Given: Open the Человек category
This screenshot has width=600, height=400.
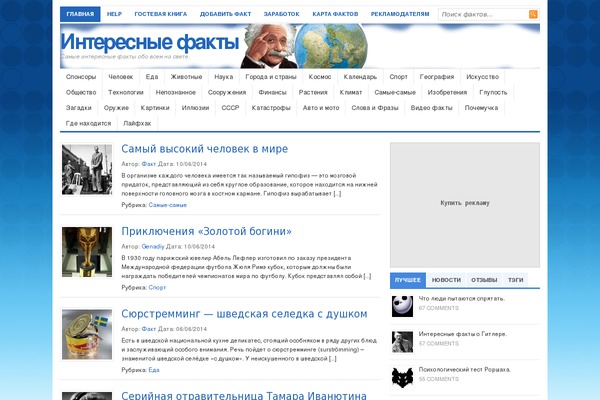Looking at the screenshot, I should [121, 77].
